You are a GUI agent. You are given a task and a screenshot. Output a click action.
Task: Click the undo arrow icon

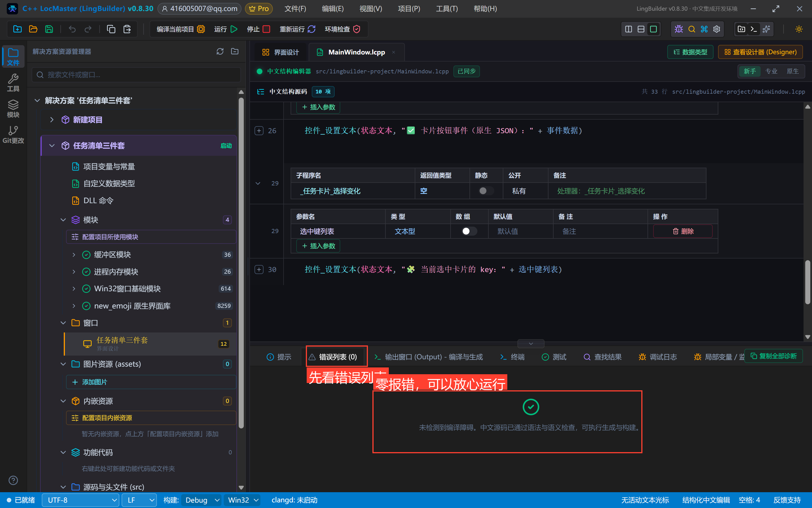(x=72, y=29)
